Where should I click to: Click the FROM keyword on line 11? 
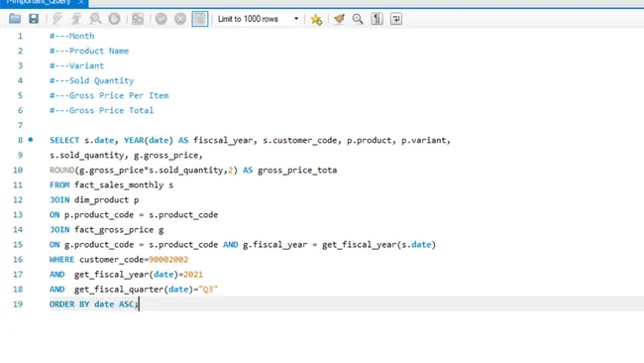[x=59, y=185]
